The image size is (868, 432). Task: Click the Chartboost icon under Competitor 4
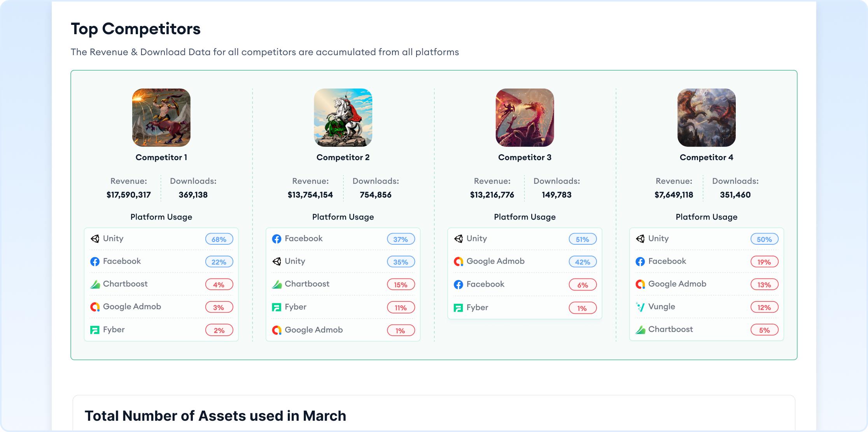(x=641, y=329)
